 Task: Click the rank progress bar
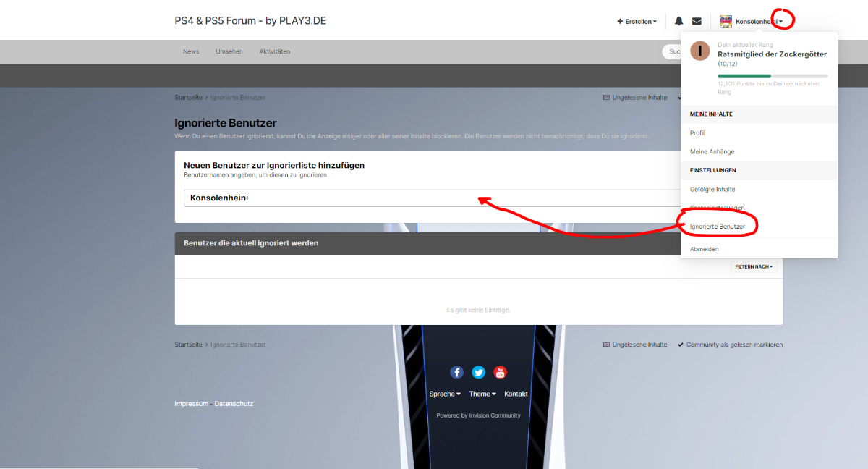(773, 76)
